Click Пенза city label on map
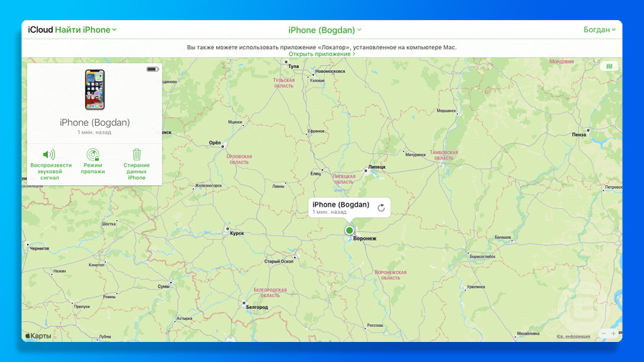 579,134
